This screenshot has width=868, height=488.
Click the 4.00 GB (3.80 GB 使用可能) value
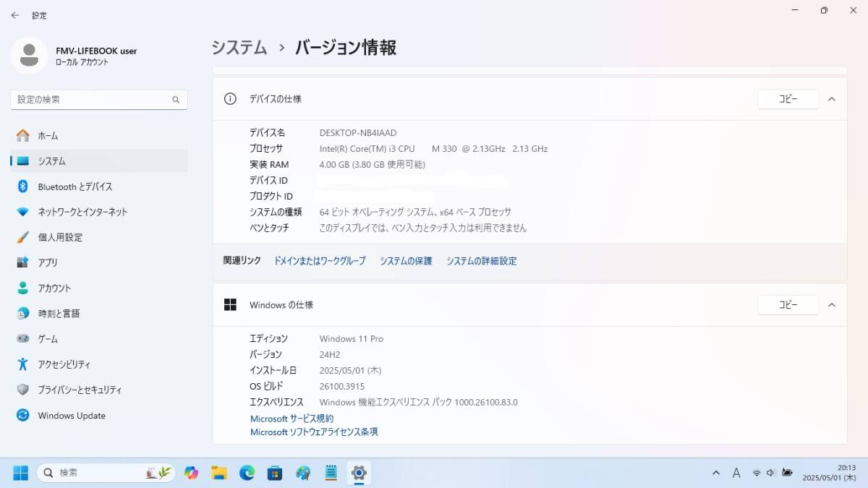373,165
